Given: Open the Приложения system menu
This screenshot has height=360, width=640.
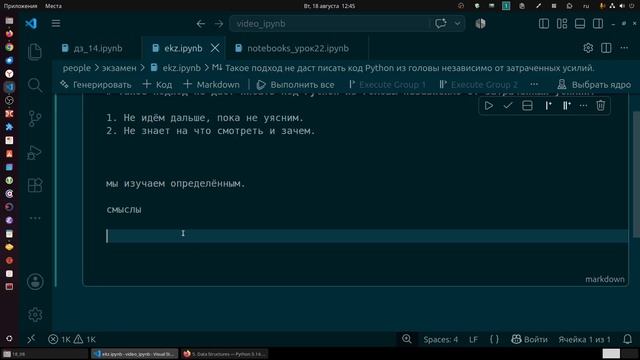Looking at the screenshot, I should pyautogui.click(x=20, y=6).
